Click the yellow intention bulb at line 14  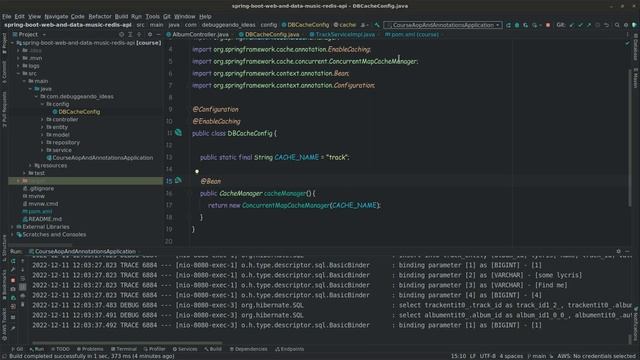[197, 171]
